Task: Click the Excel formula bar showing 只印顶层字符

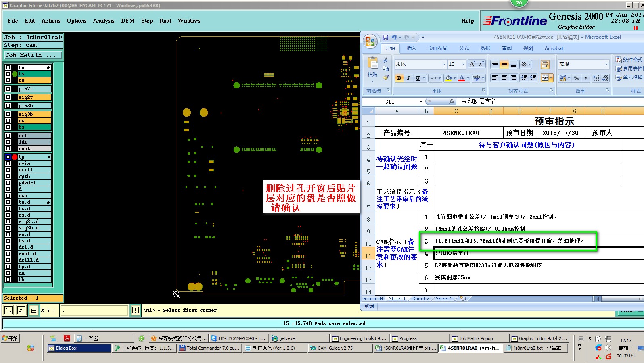Action: [x=551, y=101]
